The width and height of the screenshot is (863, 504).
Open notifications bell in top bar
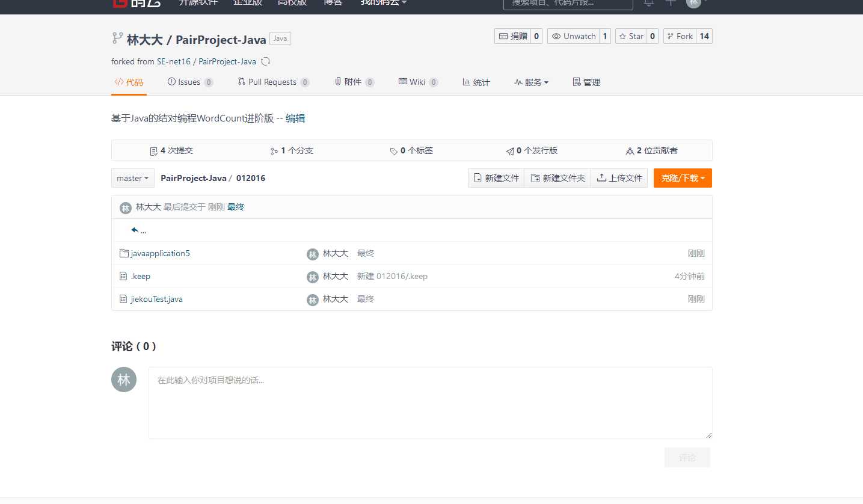pyautogui.click(x=649, y=3)
